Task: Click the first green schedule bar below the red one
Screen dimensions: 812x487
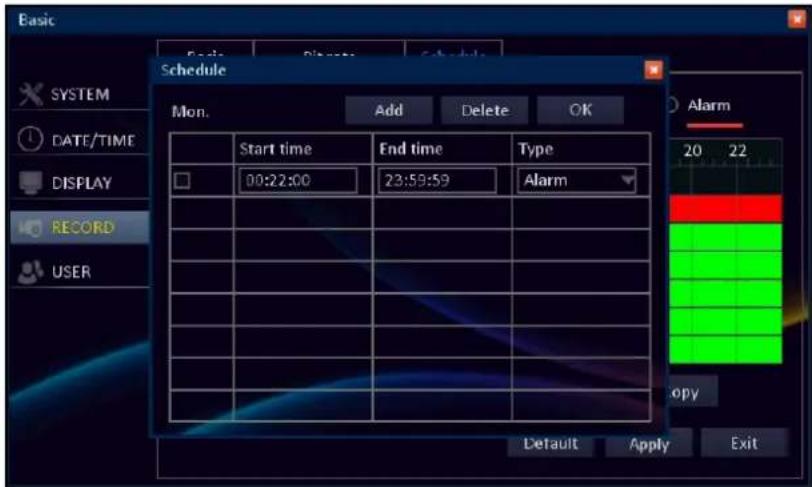Action: tap(726, 237)
